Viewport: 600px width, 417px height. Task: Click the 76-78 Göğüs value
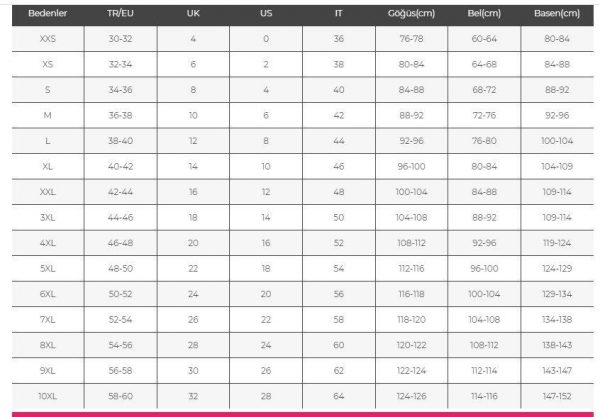coord(411,39)
